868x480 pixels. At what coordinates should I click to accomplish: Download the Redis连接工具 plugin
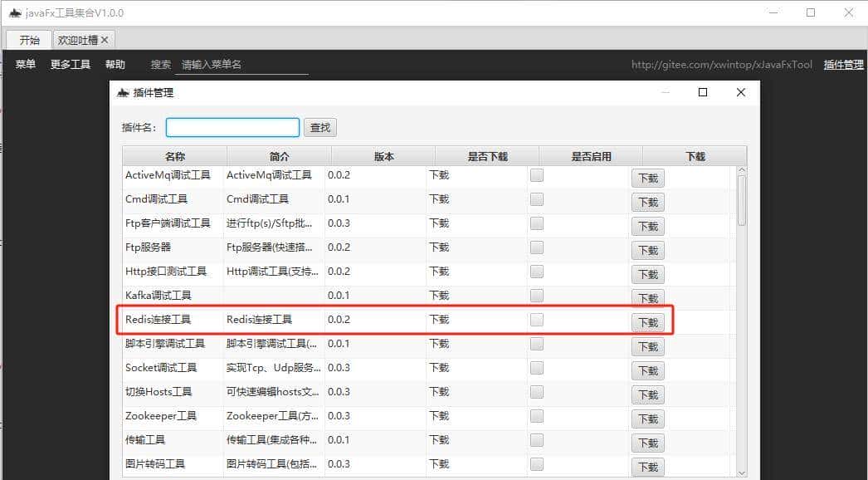point(647,322)
